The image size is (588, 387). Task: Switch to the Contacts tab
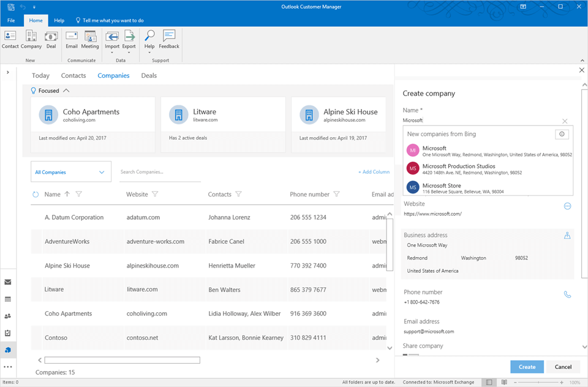tap(73, 75)
